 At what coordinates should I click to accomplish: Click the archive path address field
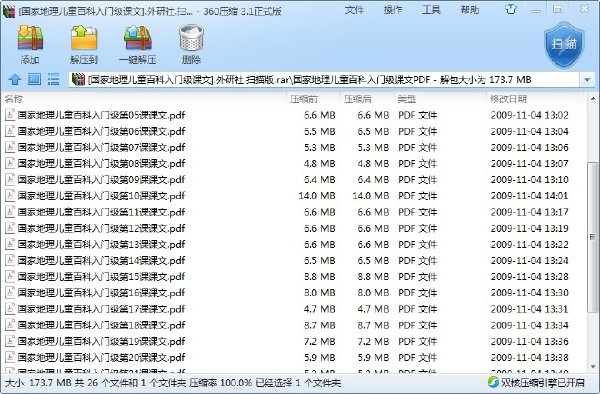tap(324, 80)
